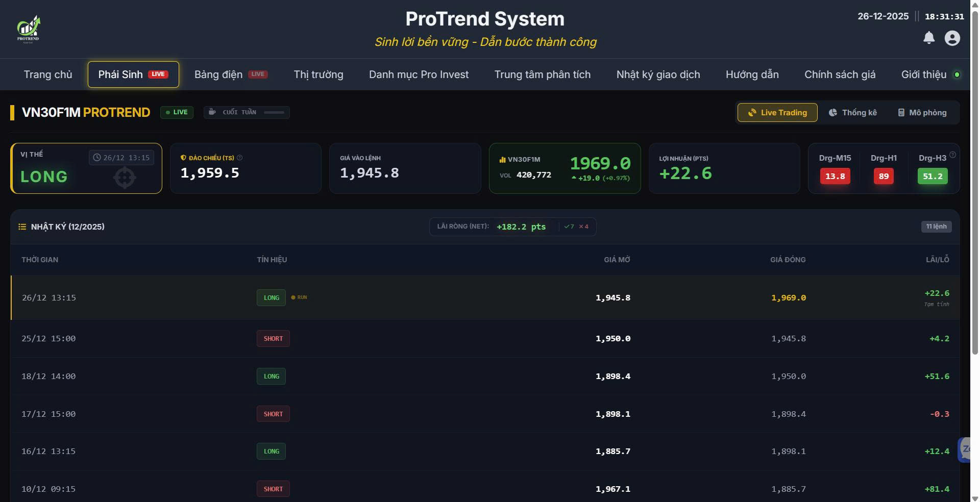Click the chat widget at bottom right
The image size is (980, 502).
point(966,449)
